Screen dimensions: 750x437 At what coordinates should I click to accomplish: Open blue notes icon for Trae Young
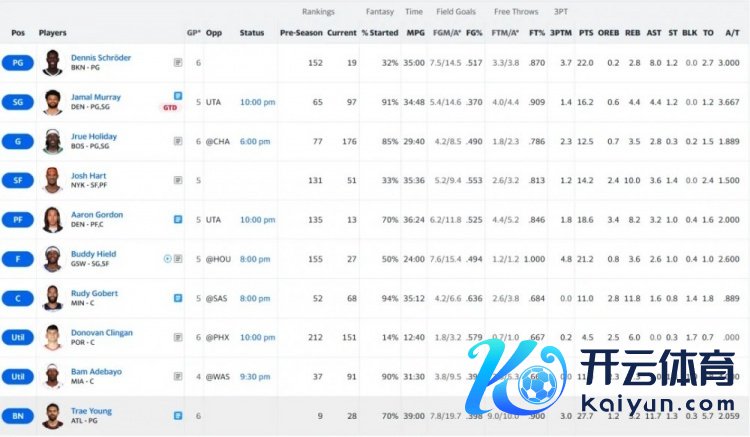178,415
